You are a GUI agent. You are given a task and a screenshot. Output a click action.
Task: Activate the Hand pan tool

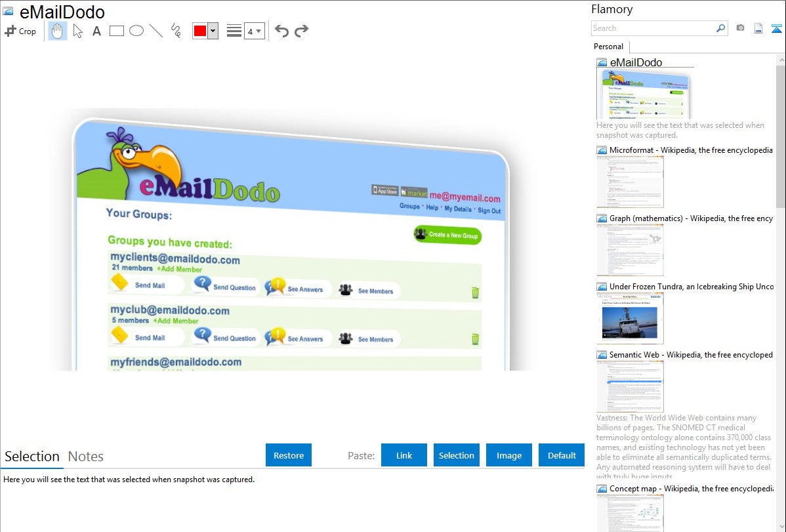[x=57, y=31]
